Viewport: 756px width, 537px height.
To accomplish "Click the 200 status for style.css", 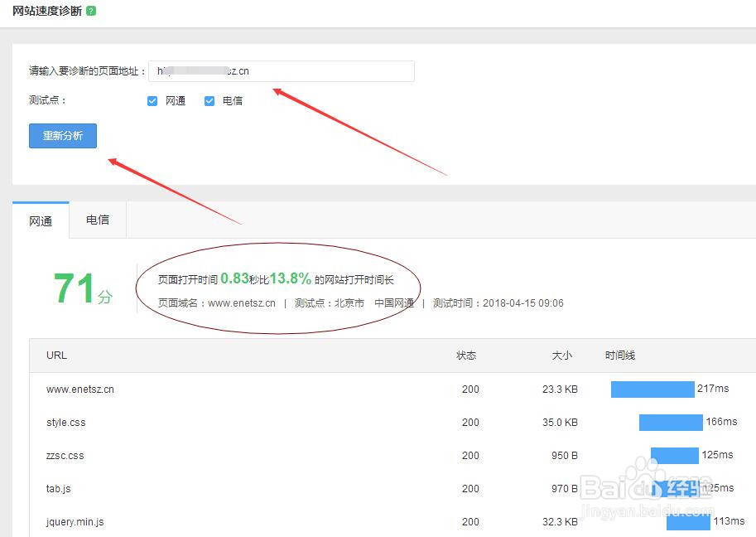I will (x=470, y=422).
